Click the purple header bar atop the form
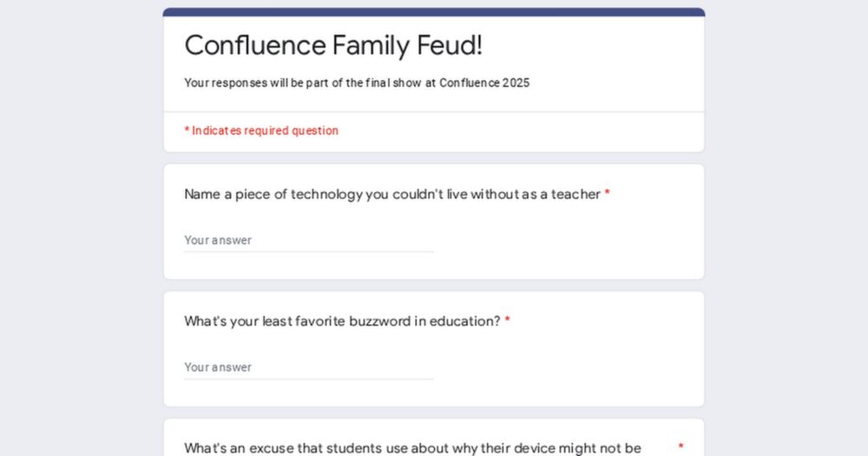Viewport: 868px width, 456px height. point(434,11)
